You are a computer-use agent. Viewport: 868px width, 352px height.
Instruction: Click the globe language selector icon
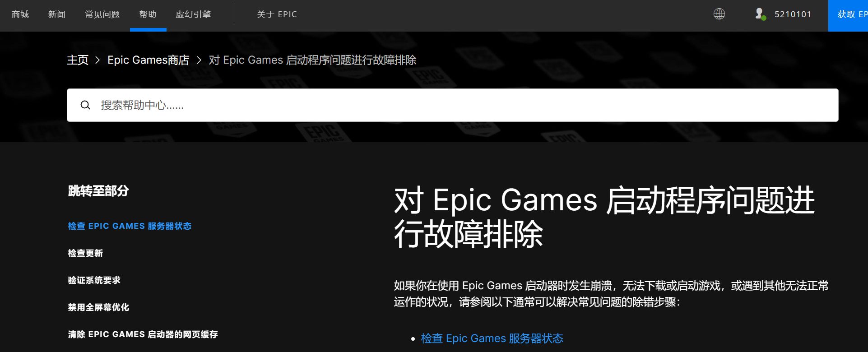point(719,14)
